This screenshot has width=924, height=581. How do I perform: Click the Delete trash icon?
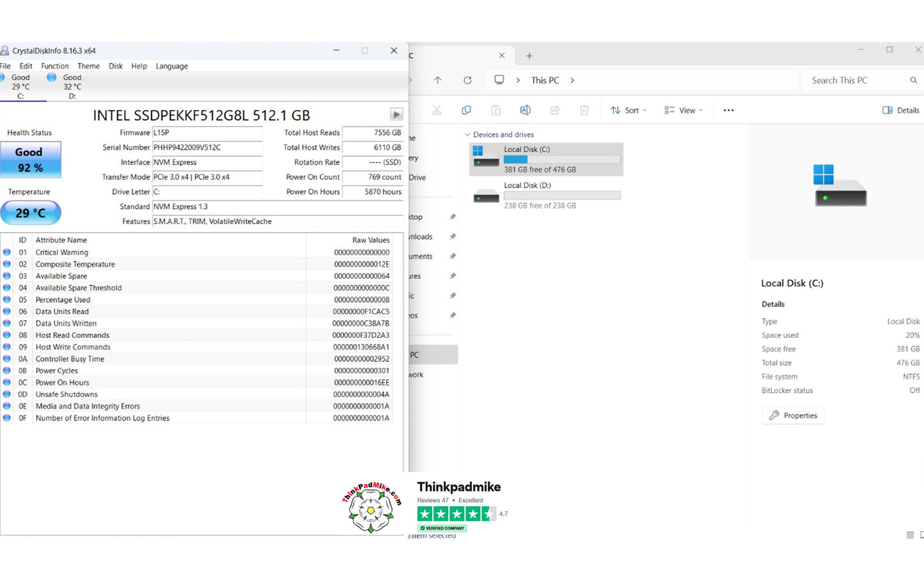584,110
